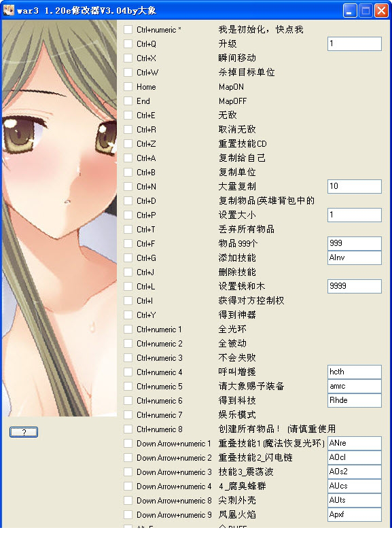Tick the Down Arrow+numeric 1 checkbox
The width and height of the screenshot is (392, 549).
[x=128, y=443]
